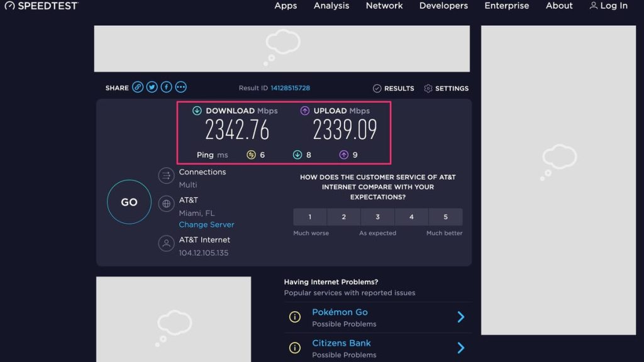
Task: Click the SPEEDTEST wordmark
Action: point(48,6)
